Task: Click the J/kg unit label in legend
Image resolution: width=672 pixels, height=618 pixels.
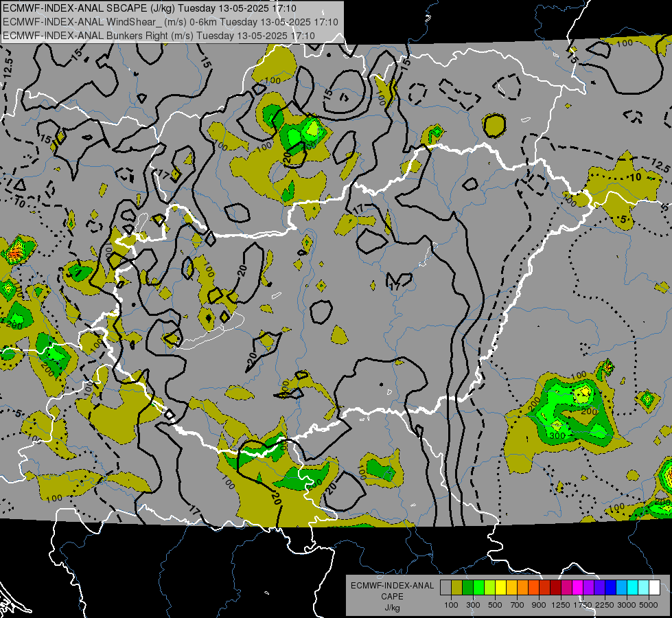Action: [393, 608]
